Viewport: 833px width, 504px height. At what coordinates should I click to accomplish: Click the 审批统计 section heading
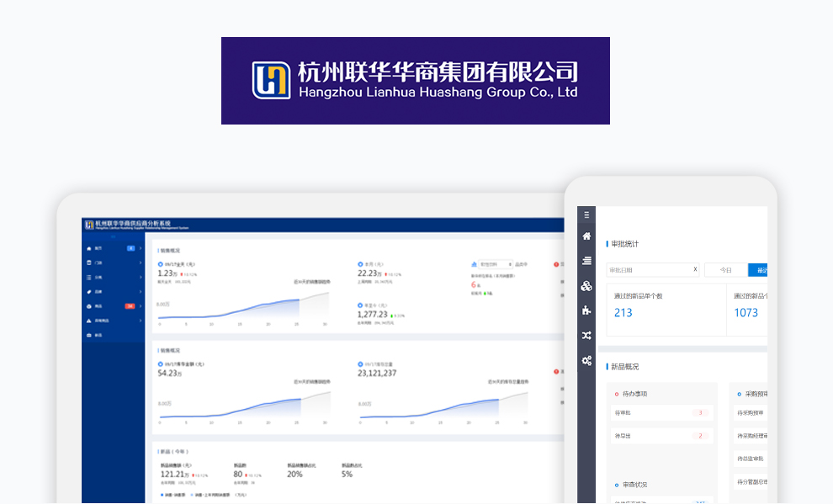pos(624,244)
